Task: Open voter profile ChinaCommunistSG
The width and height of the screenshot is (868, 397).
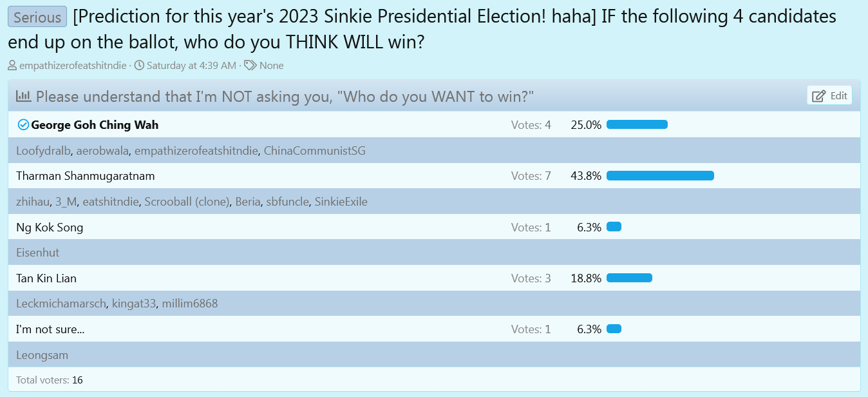Action: (314, 151)
